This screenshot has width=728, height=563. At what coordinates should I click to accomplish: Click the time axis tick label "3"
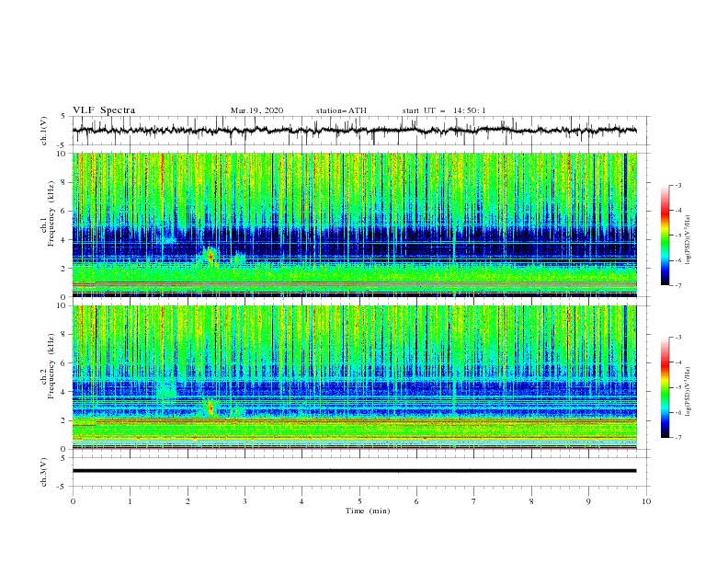(245, 501)
